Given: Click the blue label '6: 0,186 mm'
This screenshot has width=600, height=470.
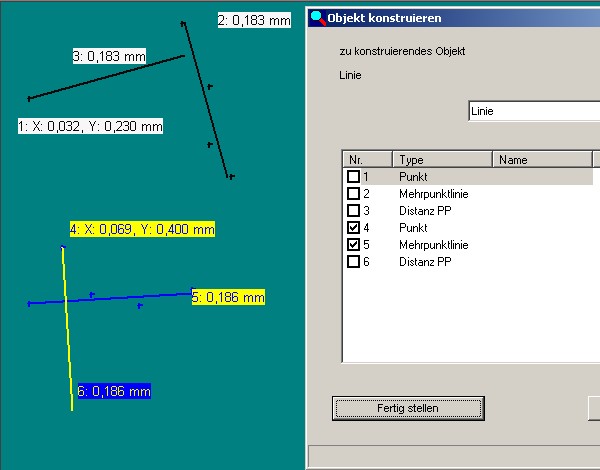Looking at the screenshot, I should (114, 391).
